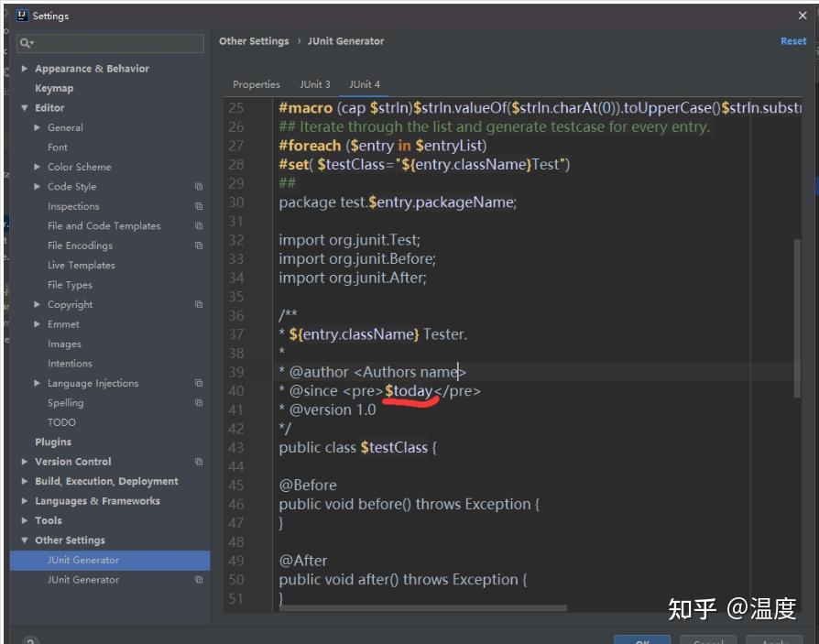The image size is (819, 644).
Task: Switch to the Properties tab
Action: point(256,84)
